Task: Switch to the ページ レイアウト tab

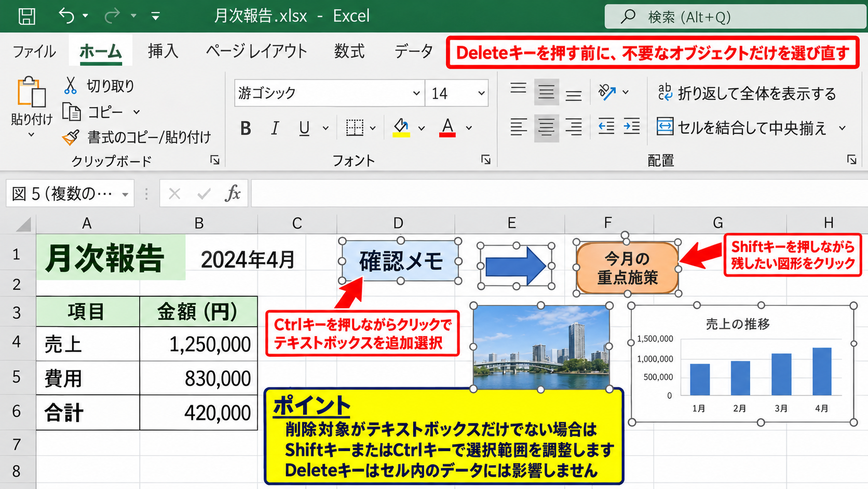Action: point(256,51)
